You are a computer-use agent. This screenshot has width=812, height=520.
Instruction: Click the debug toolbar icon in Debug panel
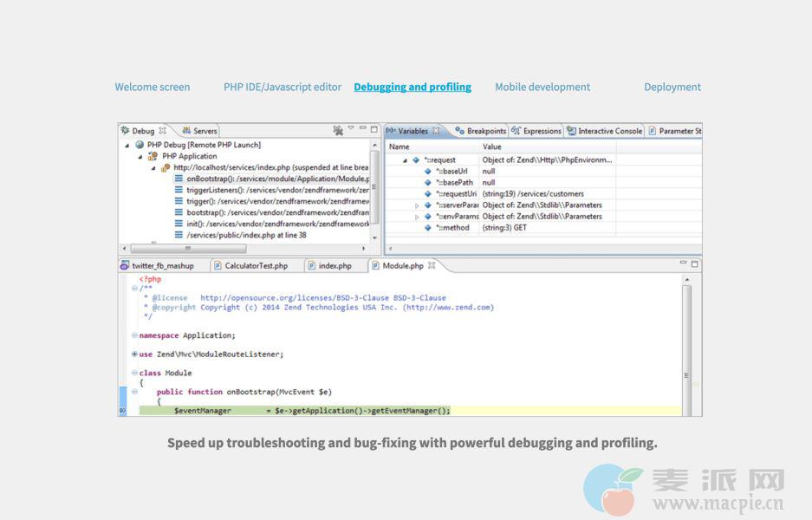pos(338,131)
